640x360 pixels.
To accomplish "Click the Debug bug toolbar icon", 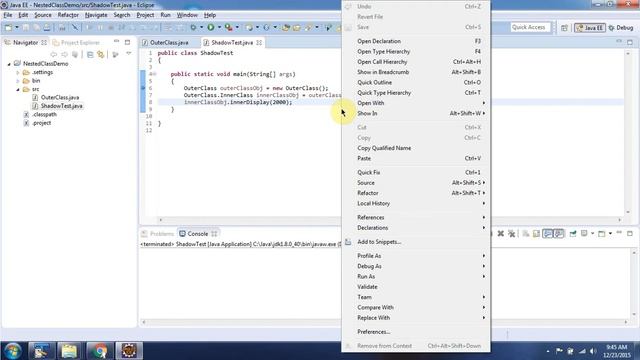I will pyautogui.click(x=193, y=27).
